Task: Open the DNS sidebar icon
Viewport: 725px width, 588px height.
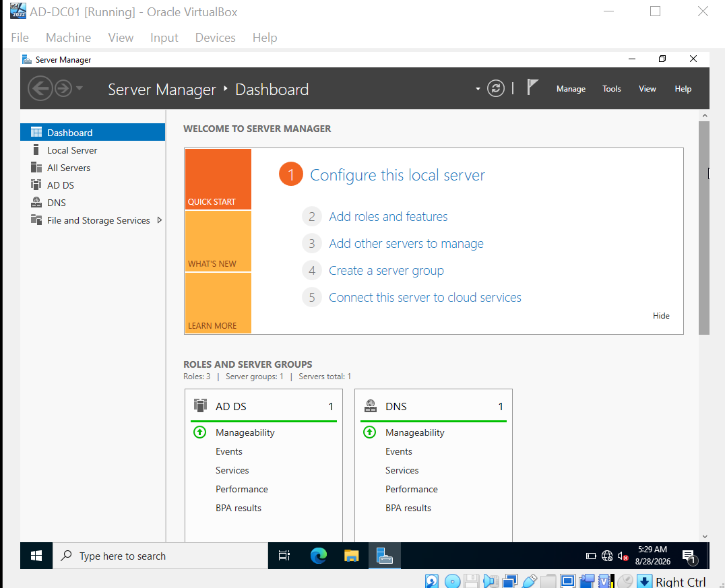Action: click(x=36, y=203)
